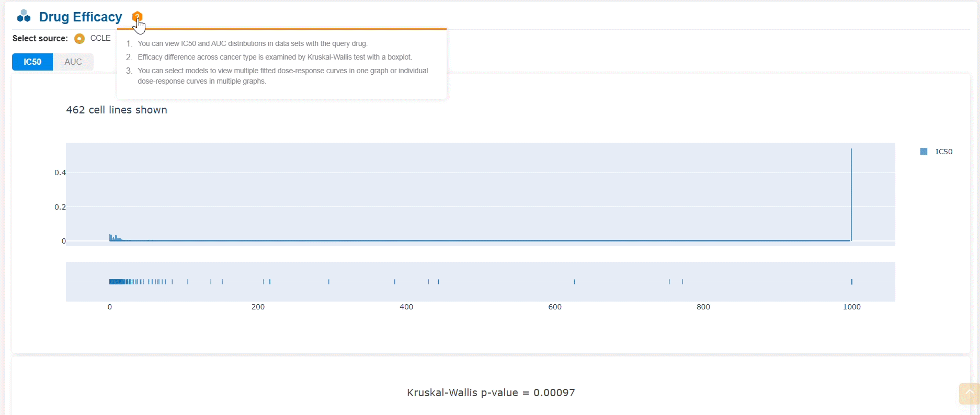
Task: Click the scroll-to-top arrow button
Action: pos(969,393)
